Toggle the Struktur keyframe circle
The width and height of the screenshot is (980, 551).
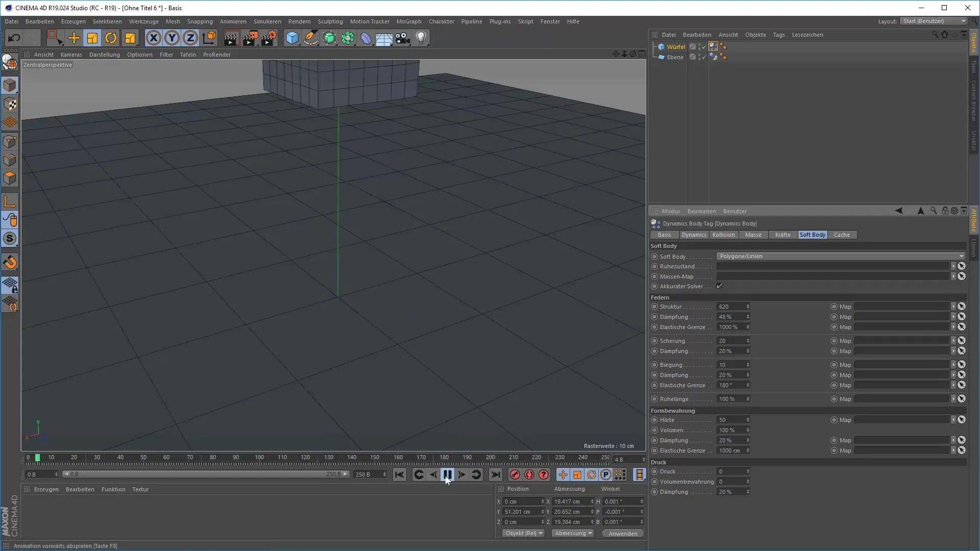click(x=654, y=307)
